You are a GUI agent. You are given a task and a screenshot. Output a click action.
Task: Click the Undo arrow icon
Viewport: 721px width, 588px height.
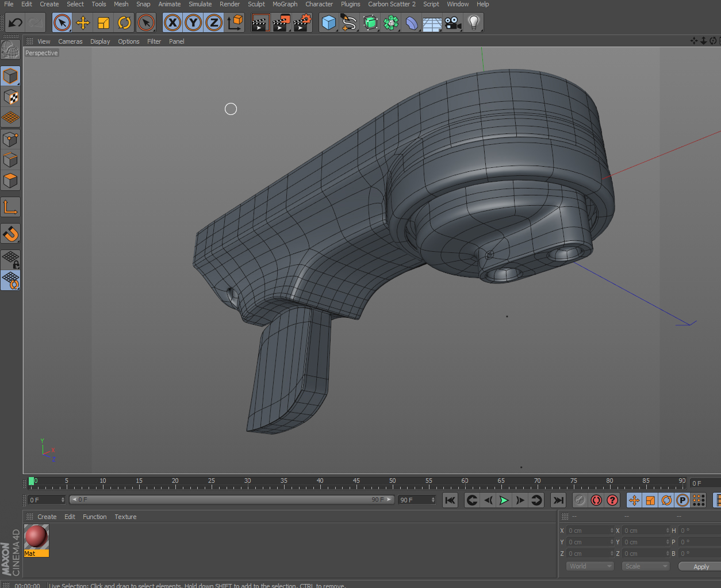(x=16, y=23)
